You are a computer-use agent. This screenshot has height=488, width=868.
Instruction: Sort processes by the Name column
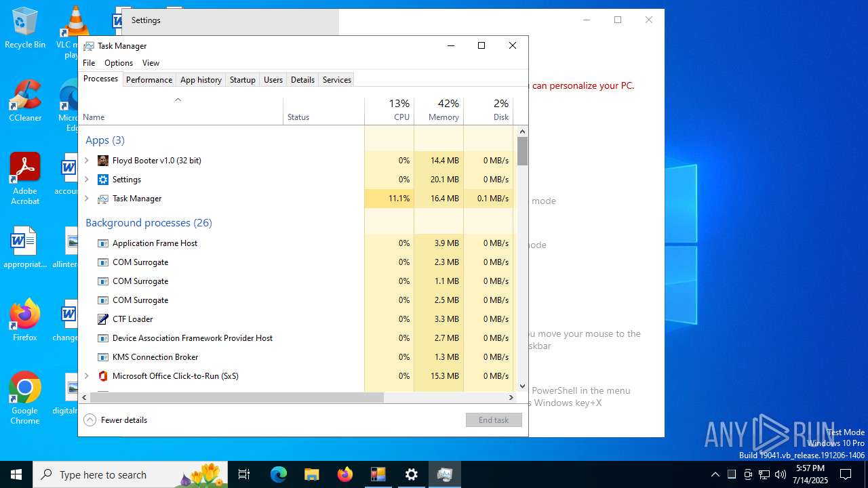pos(181,111)
